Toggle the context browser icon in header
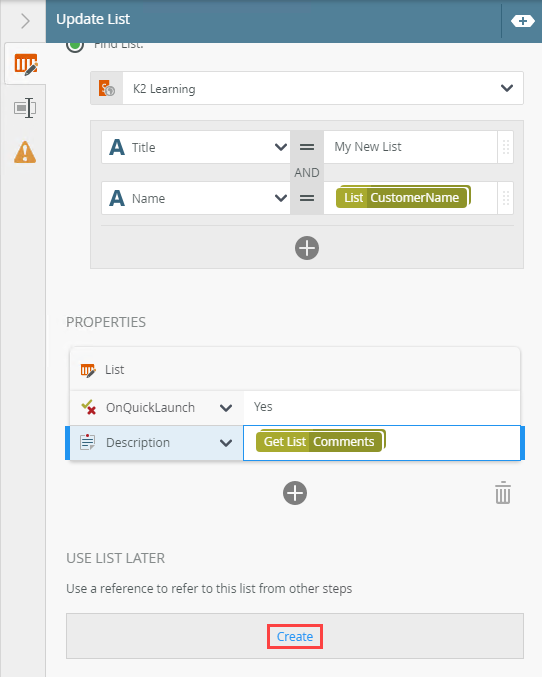Image resolution: width=542 pixels, height=677 pixels. tap(523, 21)
